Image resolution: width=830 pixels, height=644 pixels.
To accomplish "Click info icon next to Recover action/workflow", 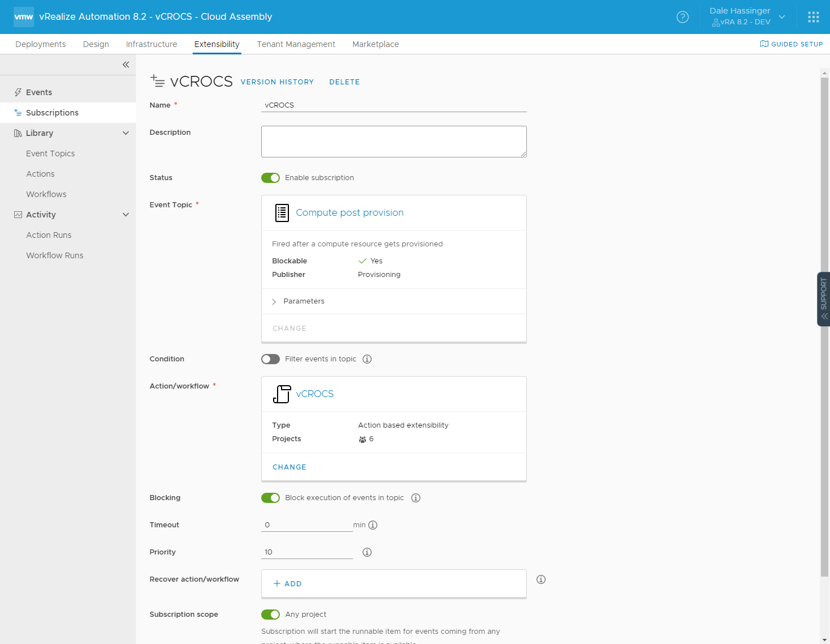I will click(541, 579).
